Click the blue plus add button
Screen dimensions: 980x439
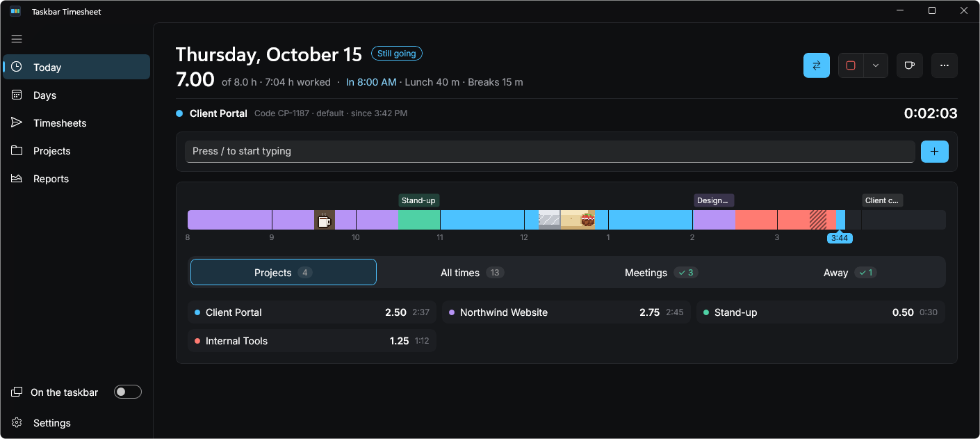[935, 151]
